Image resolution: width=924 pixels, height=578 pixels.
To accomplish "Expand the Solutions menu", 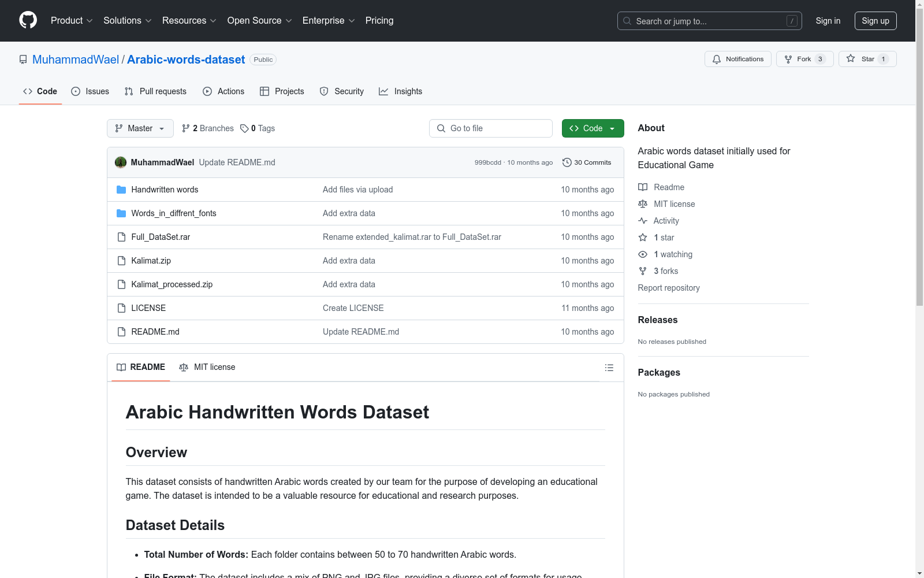I will (x=128, y=21).
